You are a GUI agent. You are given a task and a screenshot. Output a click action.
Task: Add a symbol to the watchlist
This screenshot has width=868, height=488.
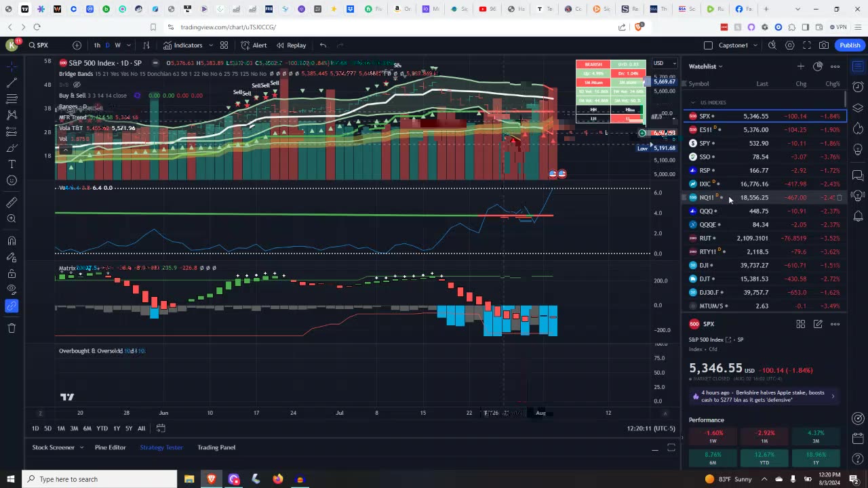point(800,66)
